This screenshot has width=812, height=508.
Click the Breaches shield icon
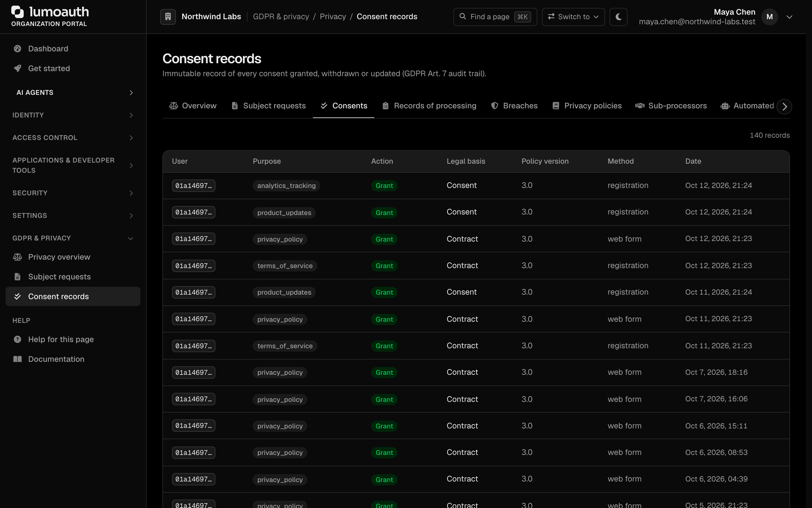tap(495, 106)
